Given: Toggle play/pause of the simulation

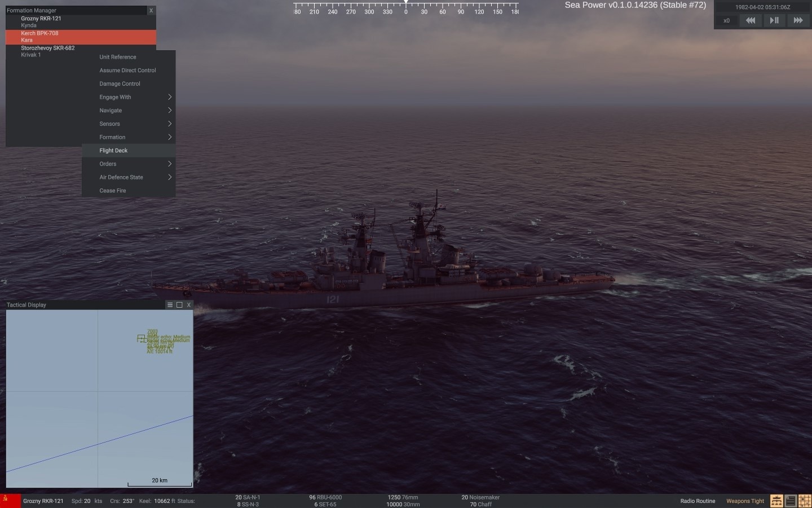Looking at the screenshot, I should 774,20.
